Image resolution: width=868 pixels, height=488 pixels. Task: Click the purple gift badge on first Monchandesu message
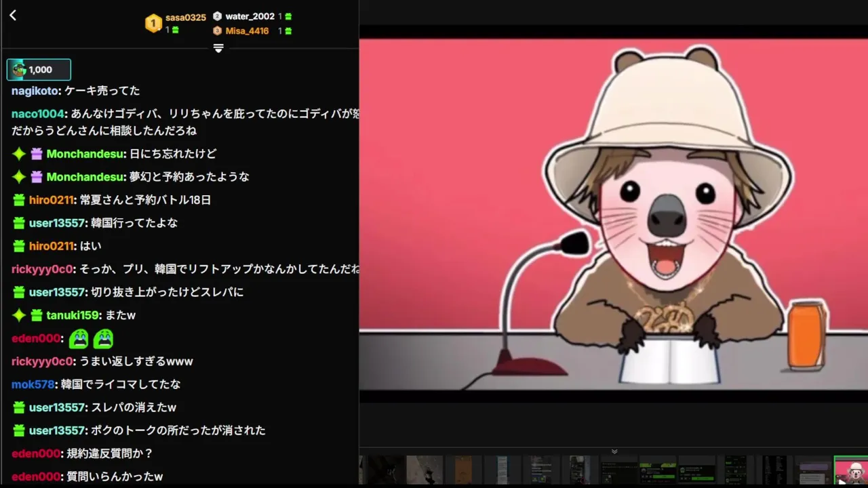click(37, 155)
